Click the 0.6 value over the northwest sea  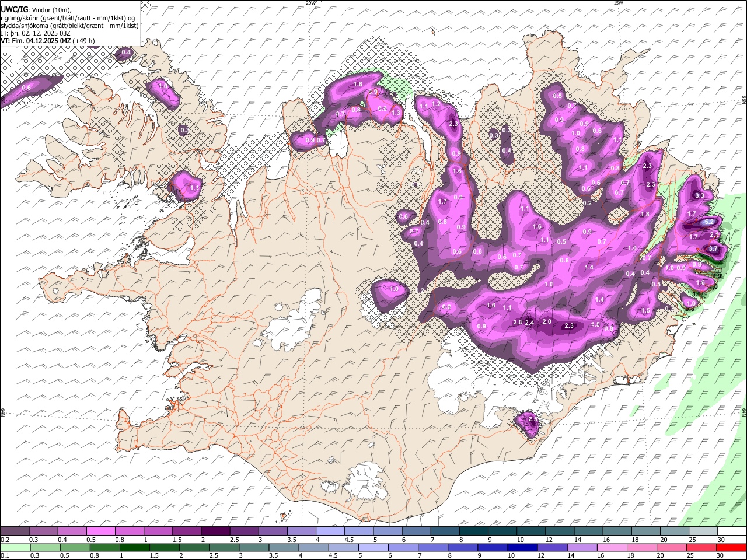coord(26,87)
